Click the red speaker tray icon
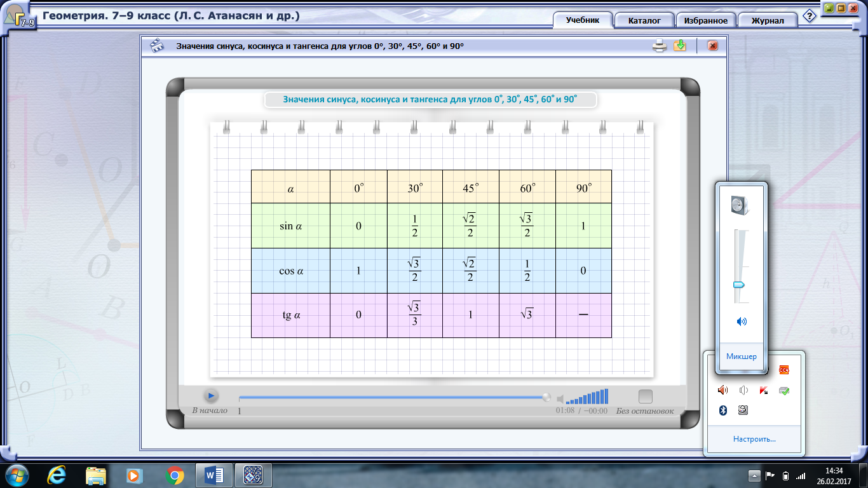 pyautogui.click(x=722, y=390)
